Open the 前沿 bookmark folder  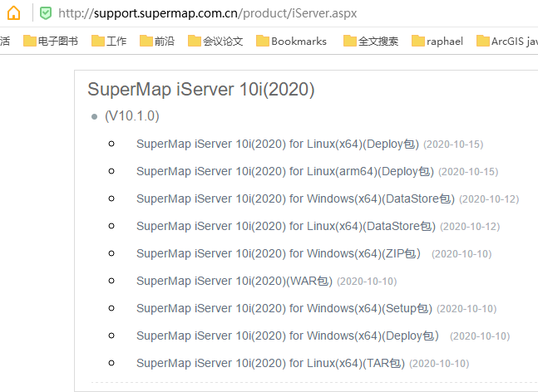pyautogui.click(x=157, y=42)
